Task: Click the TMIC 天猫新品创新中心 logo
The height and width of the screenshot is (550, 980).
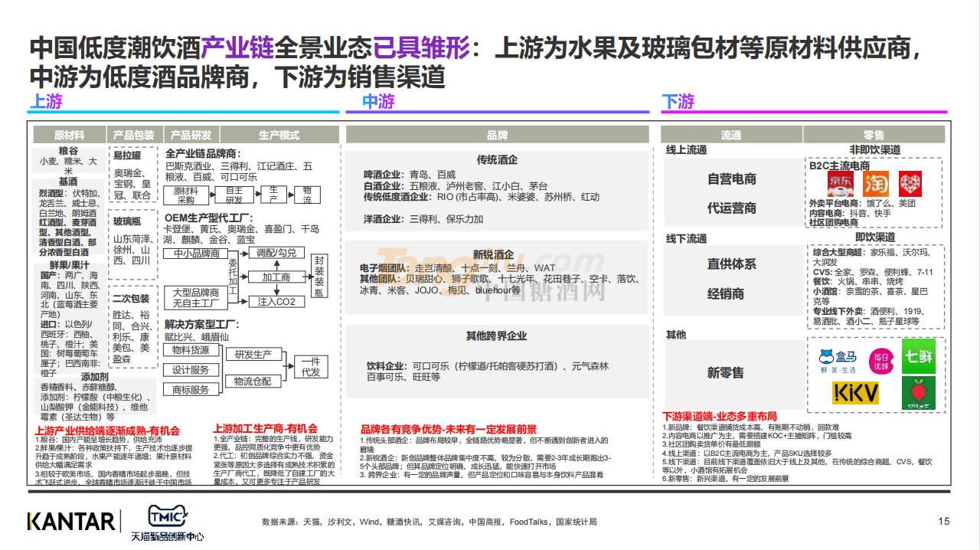Action: (x=167, y=522)
